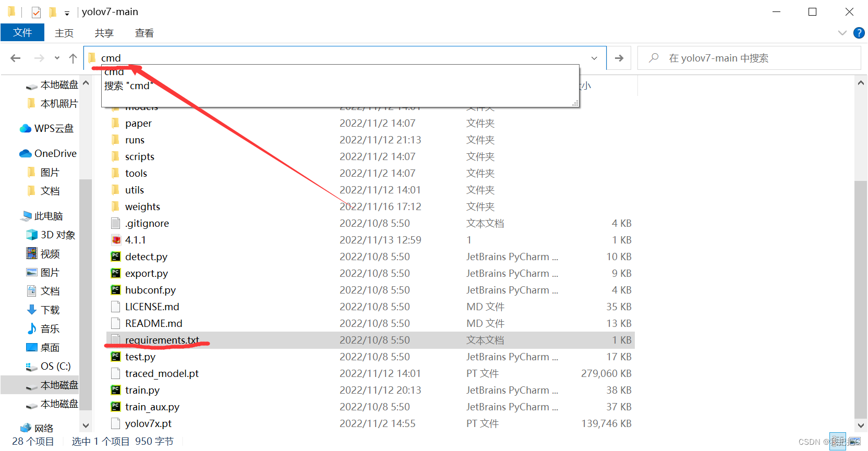
Task: Click the 2022/11/12 20:13 date of train.py
Action: tap(380, 391)
